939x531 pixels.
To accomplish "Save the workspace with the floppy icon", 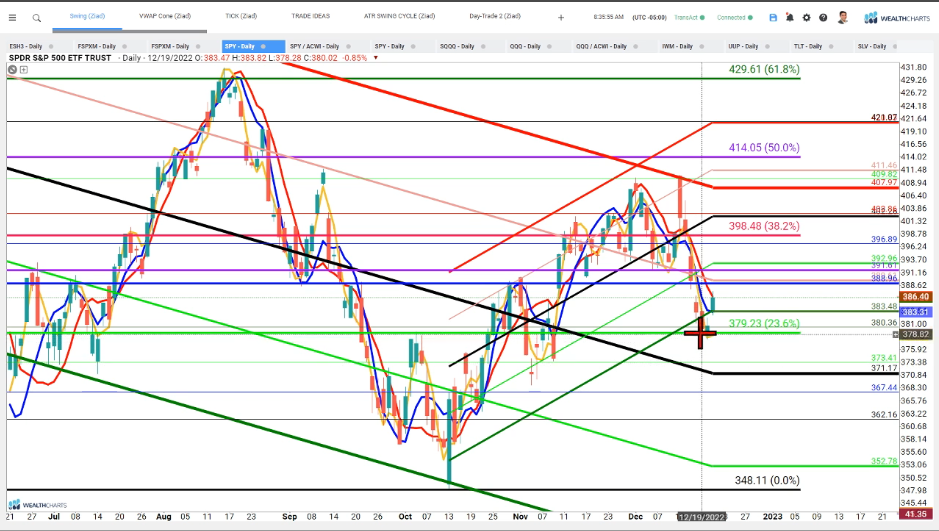I will click(773, 18).
